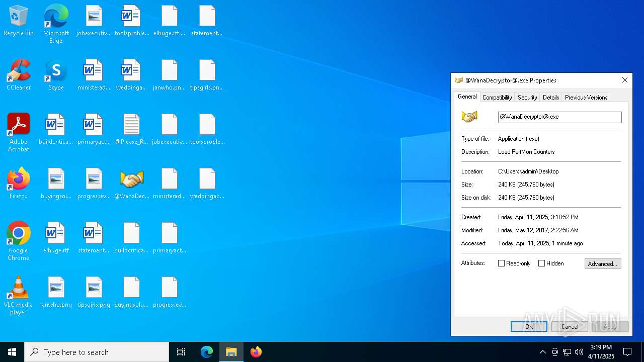Click the Location path C:\Users\admin\Desktop
Image resolution: width=644 pixels, height=362 pixels.
point(528,171)
